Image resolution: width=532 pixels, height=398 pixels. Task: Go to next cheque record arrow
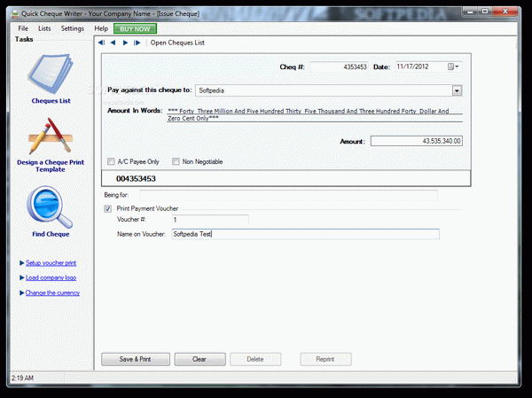click(x=125, y=43)
